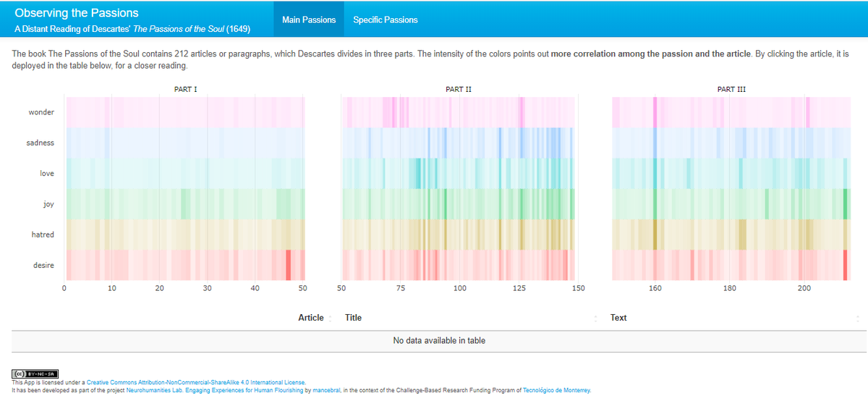Click axis tick 100 under Part II

pyautogui.click(x=459, y=288)
